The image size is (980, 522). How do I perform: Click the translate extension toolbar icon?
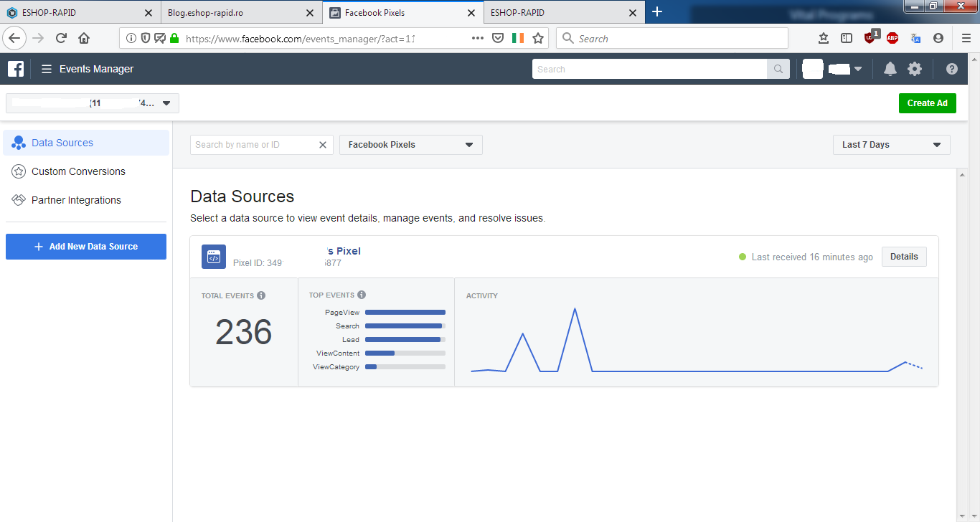point(915,38)
